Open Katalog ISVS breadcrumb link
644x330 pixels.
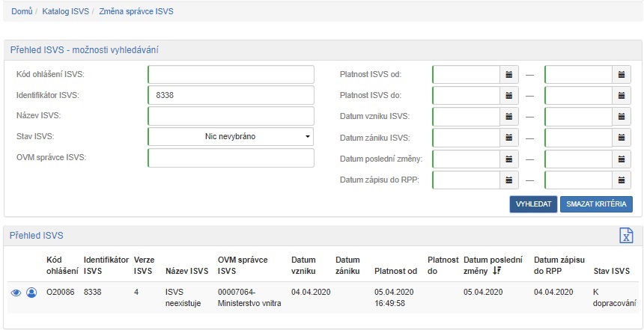[x=66, y=12]
